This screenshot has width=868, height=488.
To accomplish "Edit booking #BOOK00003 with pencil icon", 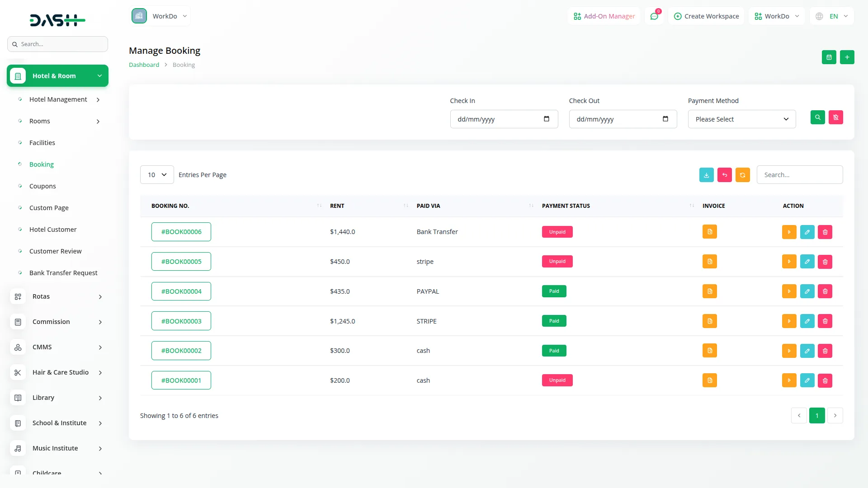I will 807,321.
